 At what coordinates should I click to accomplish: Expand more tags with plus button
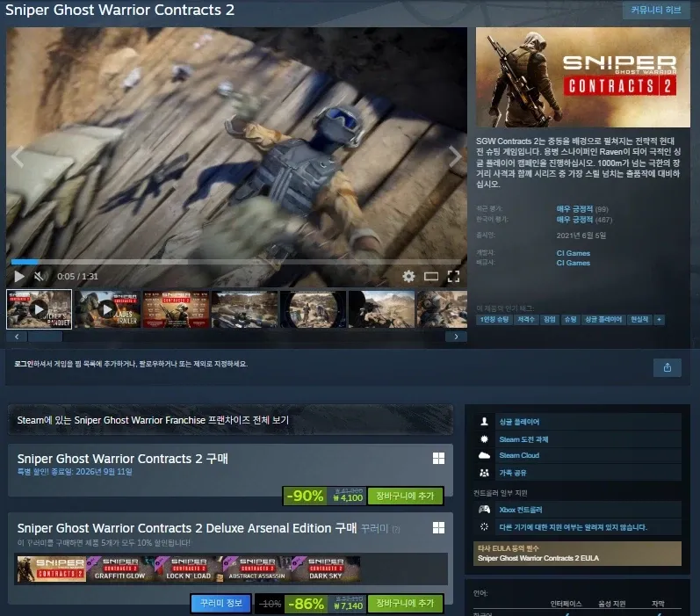point(659,319)
